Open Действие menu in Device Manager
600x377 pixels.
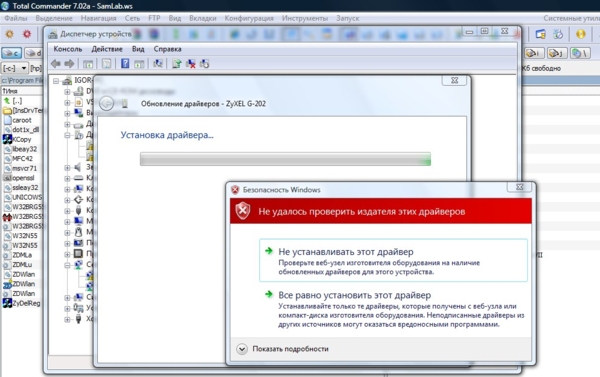107,49
